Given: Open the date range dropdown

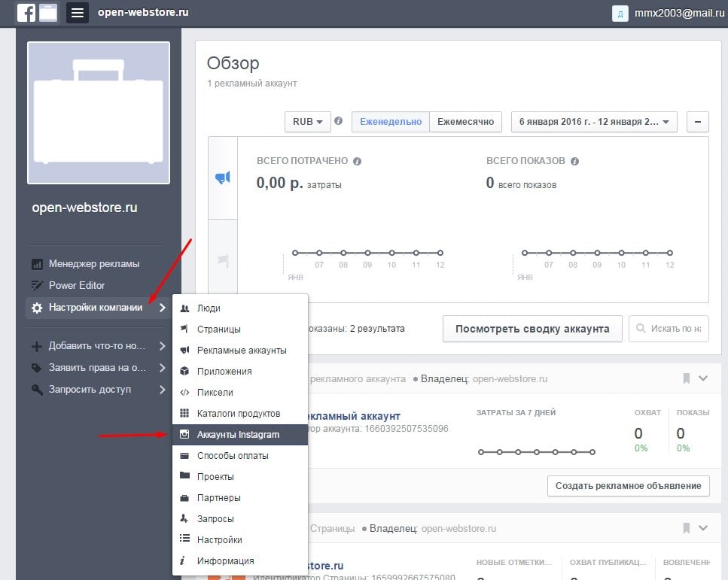Looking at the screenshot, I should point(594,122).
